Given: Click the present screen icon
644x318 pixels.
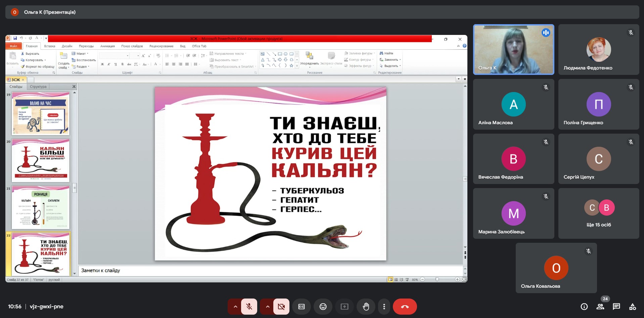Looking at the screenshot, I should (344, 307).
